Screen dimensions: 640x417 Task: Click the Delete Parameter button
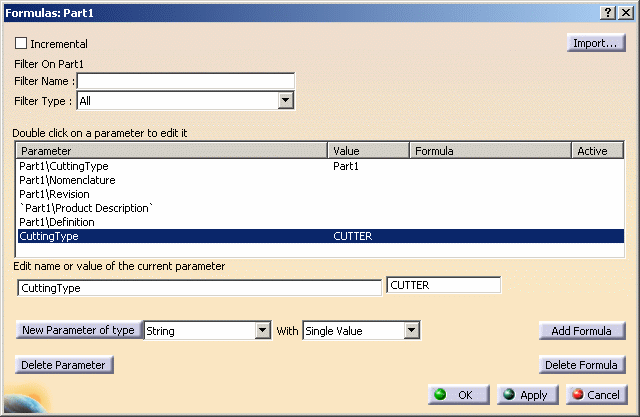[65, 365]
